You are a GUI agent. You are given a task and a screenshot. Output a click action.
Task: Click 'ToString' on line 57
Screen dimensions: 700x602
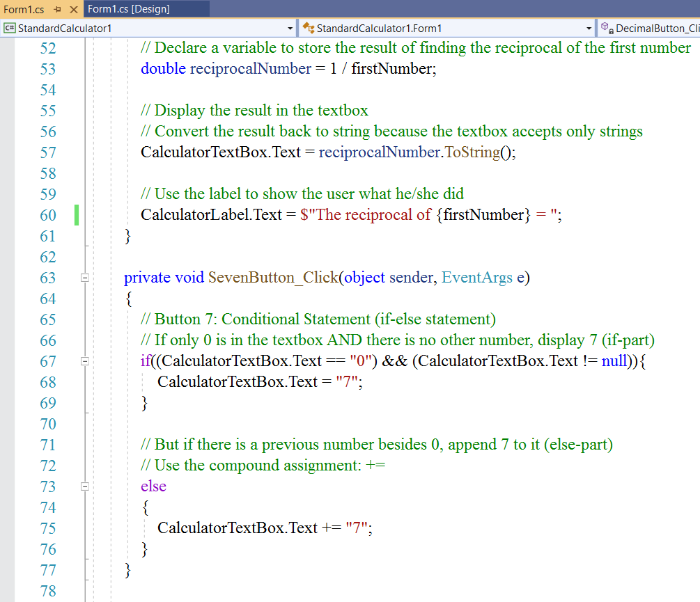[472, 152]
